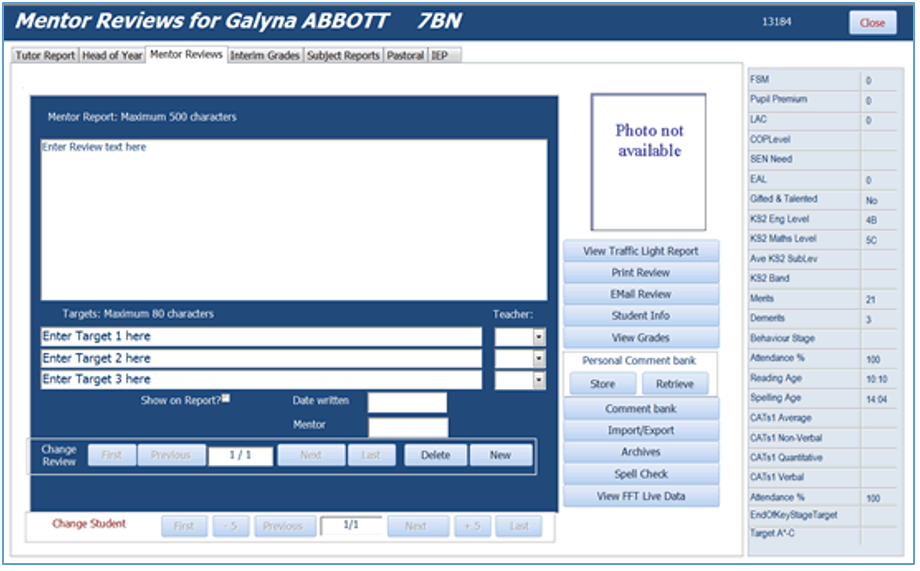Run Spell Check

pos(641,474)
